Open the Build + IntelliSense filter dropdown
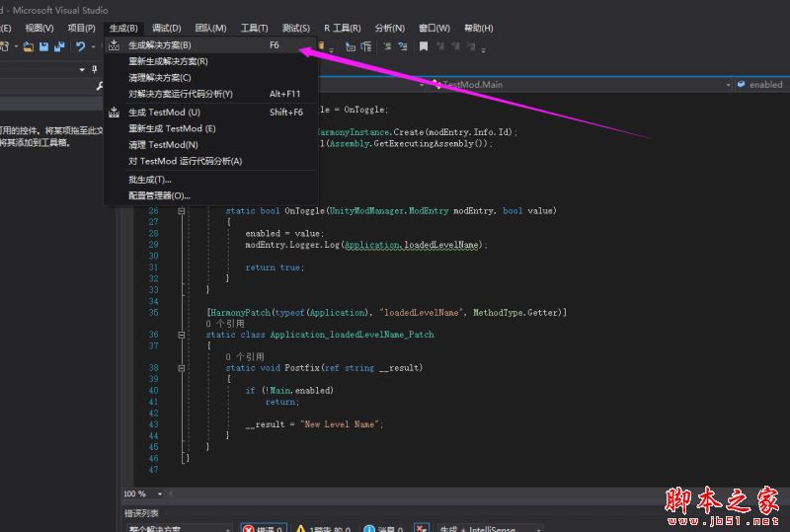790x532 pixels. coord(490,528)
